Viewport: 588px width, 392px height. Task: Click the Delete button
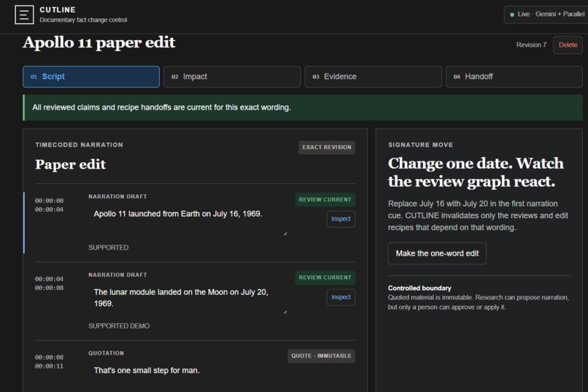(x=568, y=45)
